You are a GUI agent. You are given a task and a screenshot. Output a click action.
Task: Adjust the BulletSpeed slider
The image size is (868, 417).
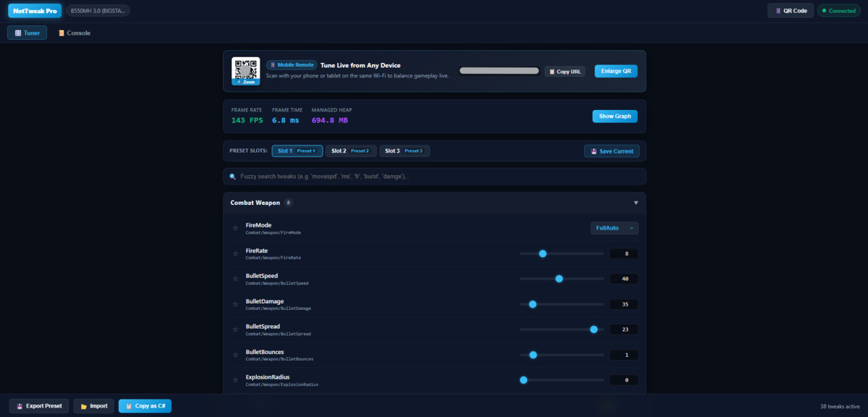(x=561, y=279)
